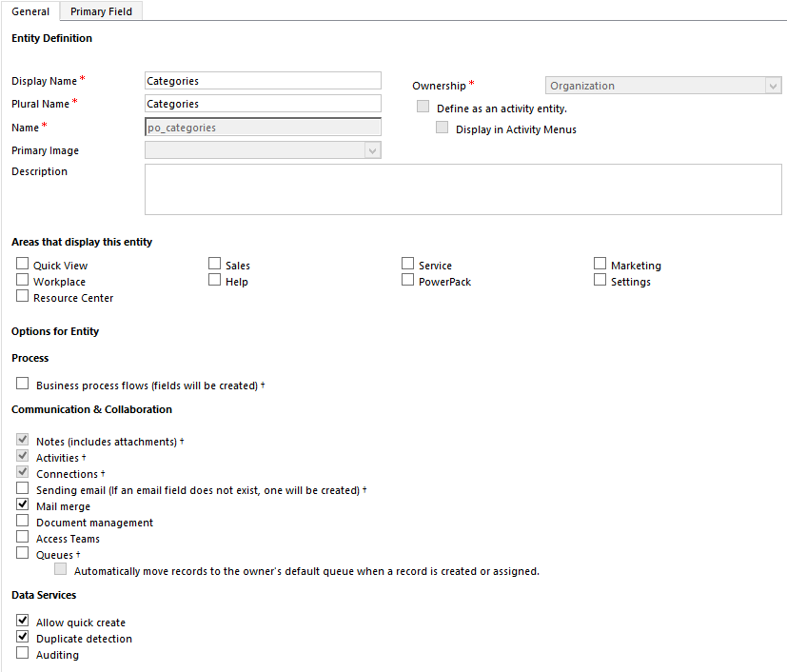Check the Access Teams option

23,538
